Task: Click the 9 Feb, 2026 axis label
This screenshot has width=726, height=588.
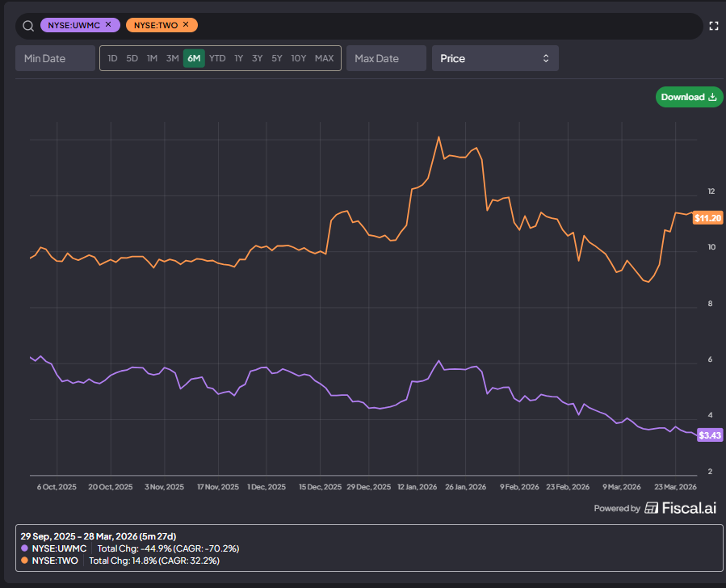Action: tap(519, 487)
